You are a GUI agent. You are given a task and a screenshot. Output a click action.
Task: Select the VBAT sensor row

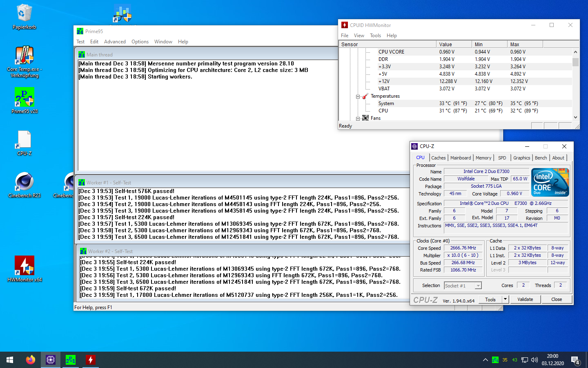455,89
